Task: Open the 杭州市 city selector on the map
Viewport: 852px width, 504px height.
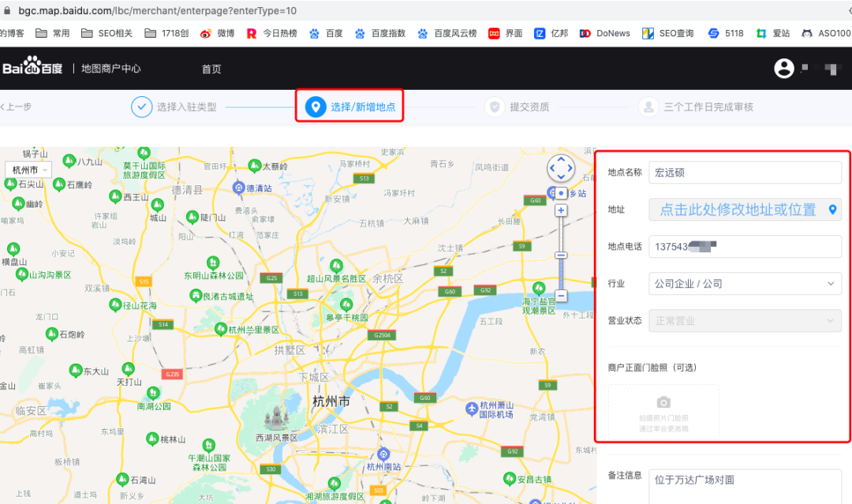Action: (27, 169)
